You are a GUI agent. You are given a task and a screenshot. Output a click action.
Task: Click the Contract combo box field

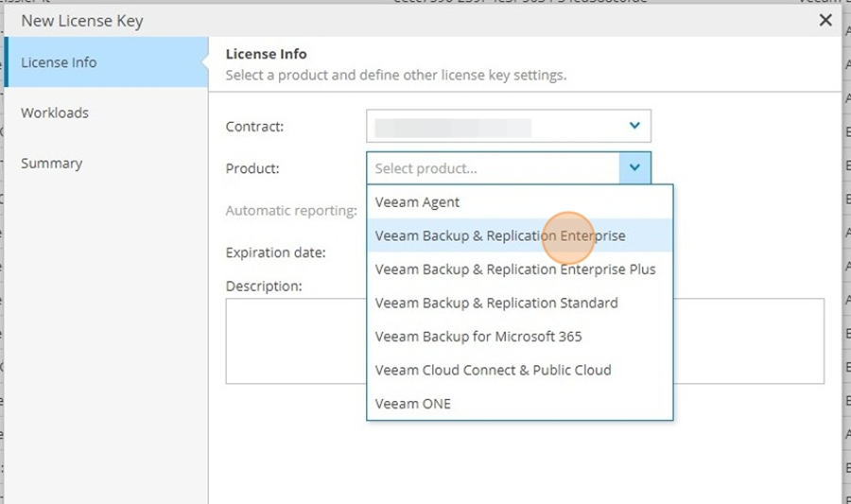click(x=509, y=126)
